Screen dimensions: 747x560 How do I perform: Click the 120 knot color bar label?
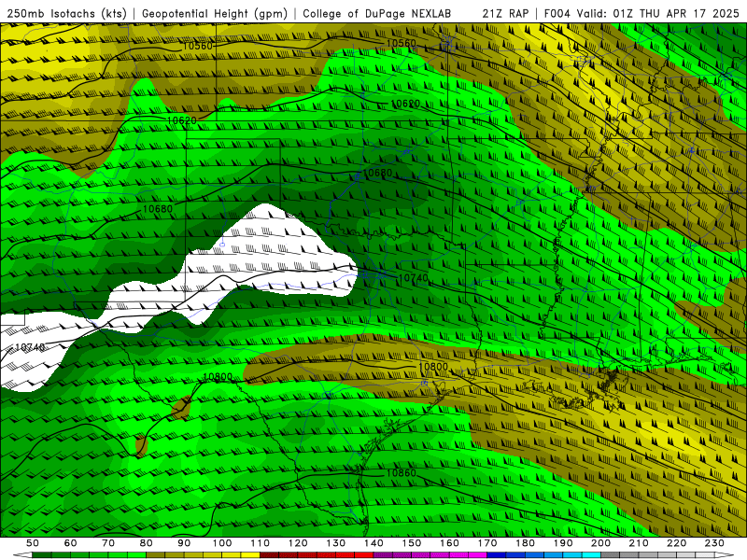click(x=298, y=543)
